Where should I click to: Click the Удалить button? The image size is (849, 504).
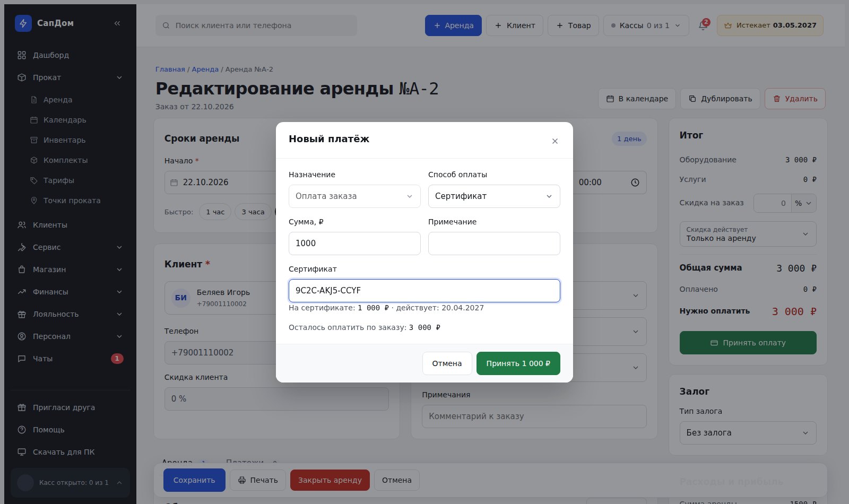point(795,99)
